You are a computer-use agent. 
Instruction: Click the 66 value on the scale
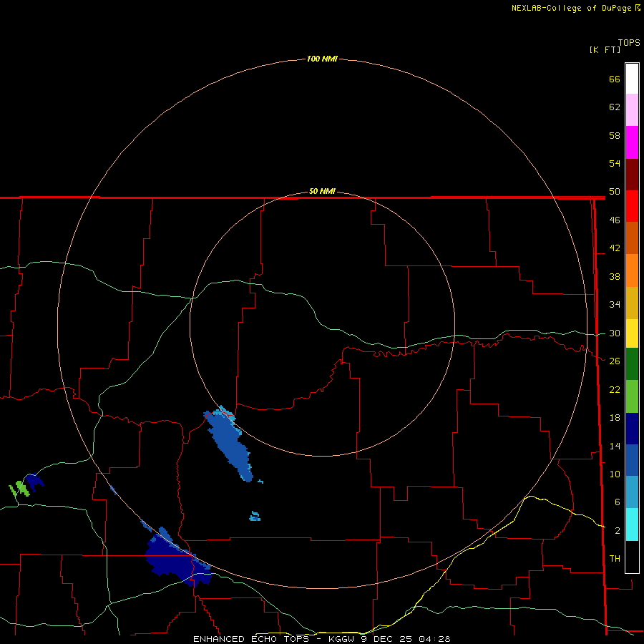point(615,79)
